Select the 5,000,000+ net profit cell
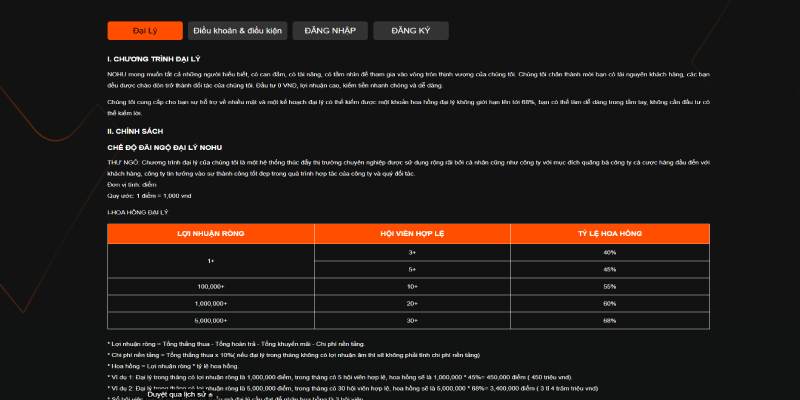800x400 pixels. pos(211,320)
